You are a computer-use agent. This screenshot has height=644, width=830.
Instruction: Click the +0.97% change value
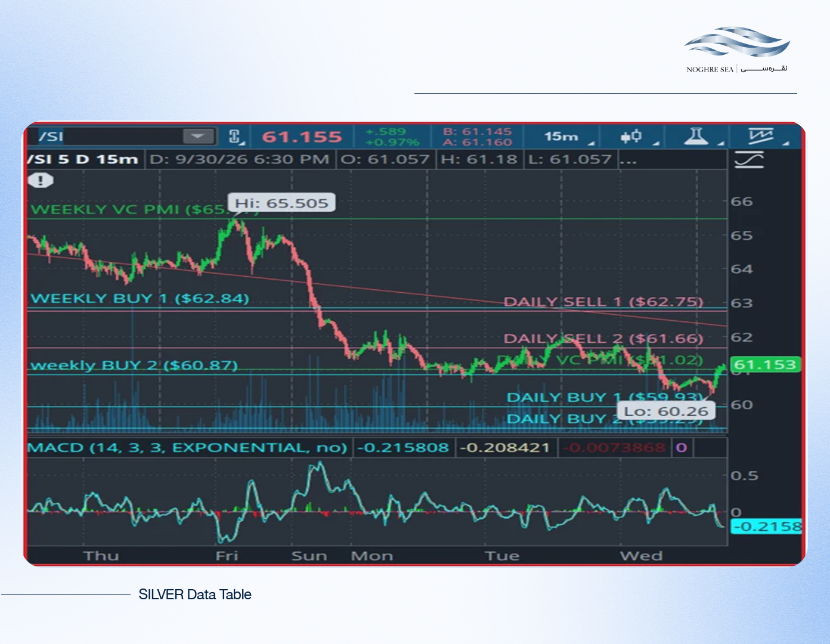[x=392, y=143]
